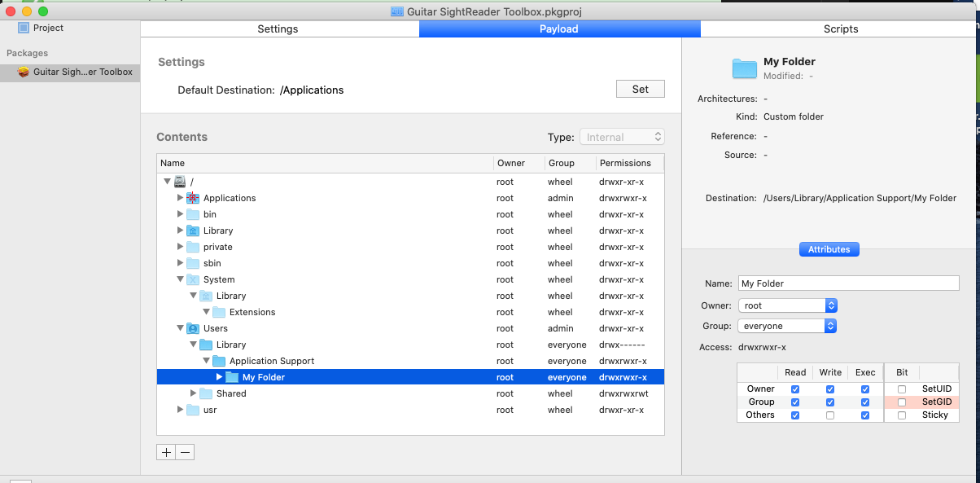
Task: Click the Applications folder icon
Action: click(193, 198)
